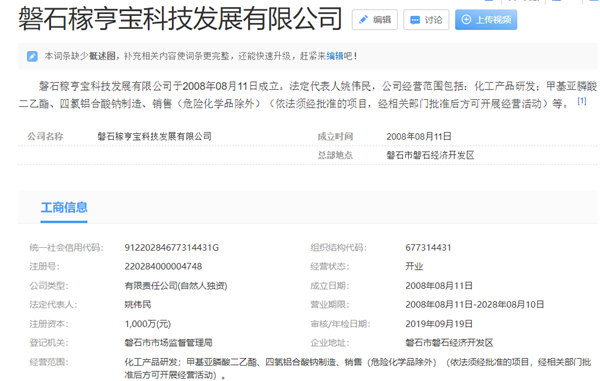Click the 营业期限 date range value
Screen dimensions: 600x381
coord(475,304)
